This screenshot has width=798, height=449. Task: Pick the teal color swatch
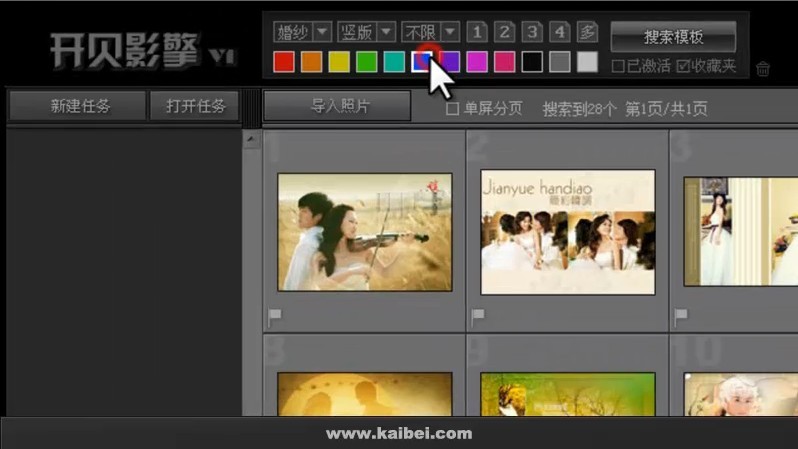(x=394, y=62)
